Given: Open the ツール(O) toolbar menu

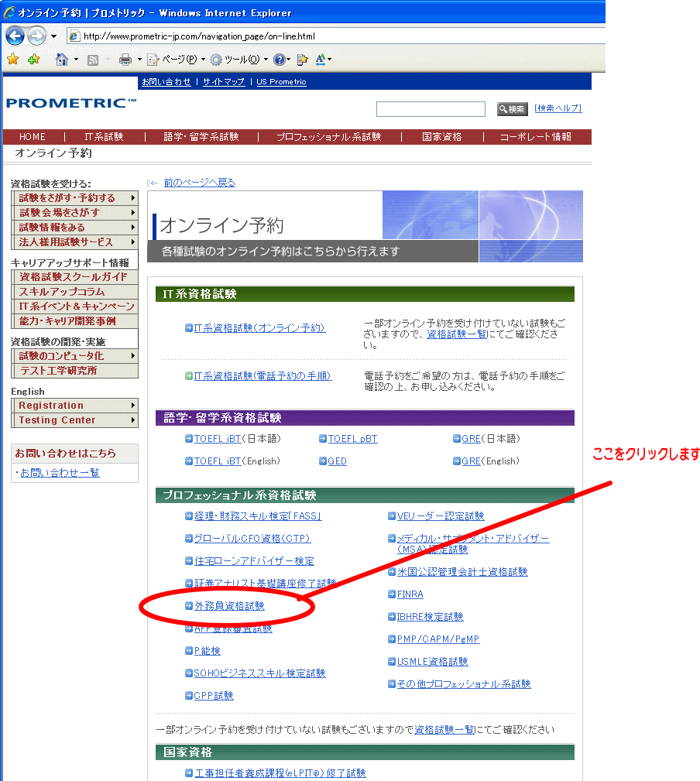Looking at the screenshot, I should (x=239, y=60).
